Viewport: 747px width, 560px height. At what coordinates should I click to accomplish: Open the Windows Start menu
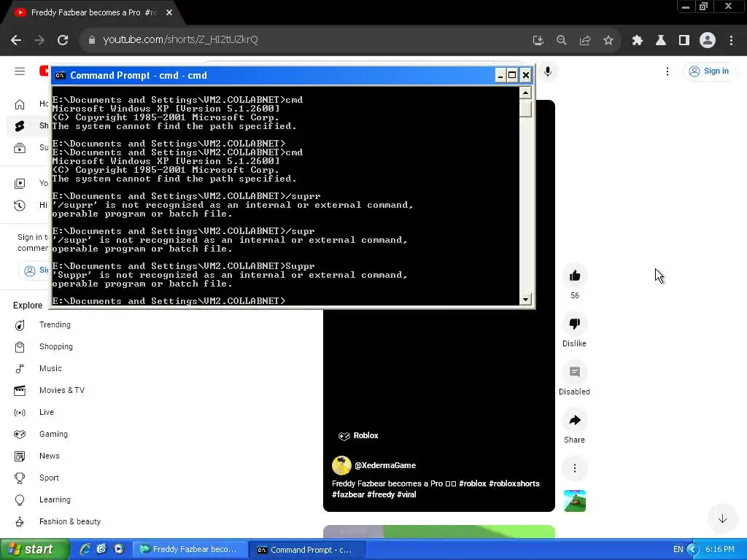point(34,550)
